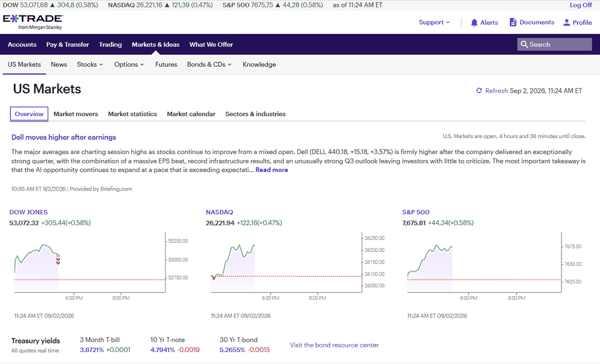This screenshot has height=364, width=600.
Task: Click the Nasdaq intraday chart
Action: pyautogui.click(x=286, y=264)
